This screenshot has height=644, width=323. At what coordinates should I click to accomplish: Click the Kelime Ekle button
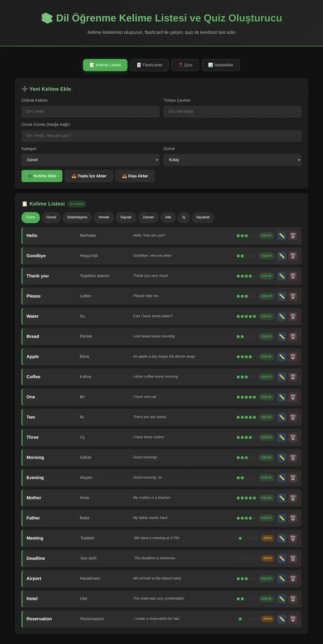click(x=42, y=176)
